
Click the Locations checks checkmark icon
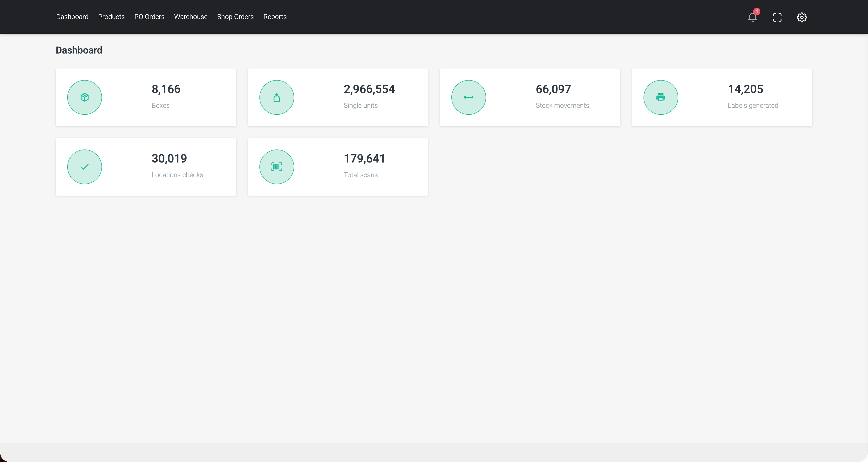pos(85,167)
